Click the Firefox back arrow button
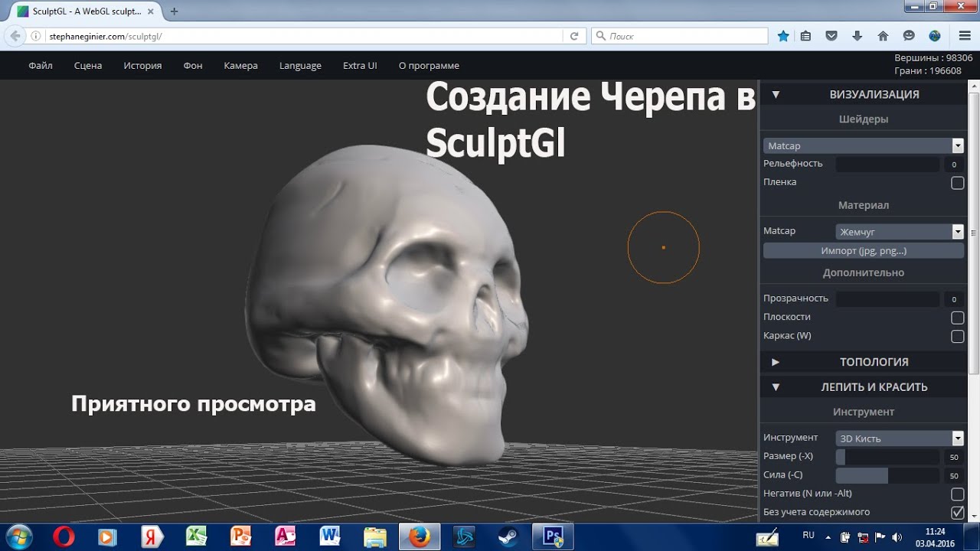Image resolution: width=980 pixels, height=551 pixels. click(15, 36)
